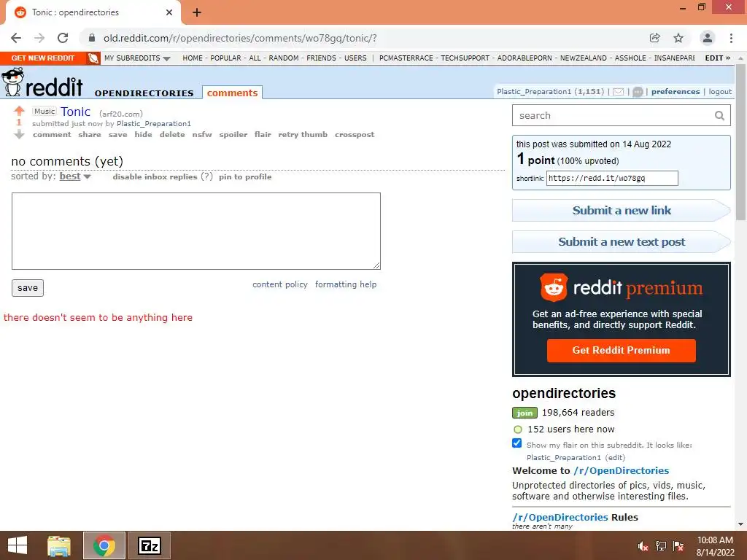The width and height of the screenshot is (747, 560).
Task: Click in the comment text area
Action: pos(196,231)
